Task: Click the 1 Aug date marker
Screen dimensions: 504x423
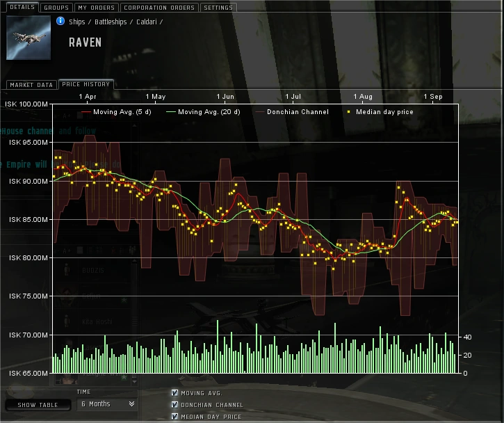Action: coord(363,97)
